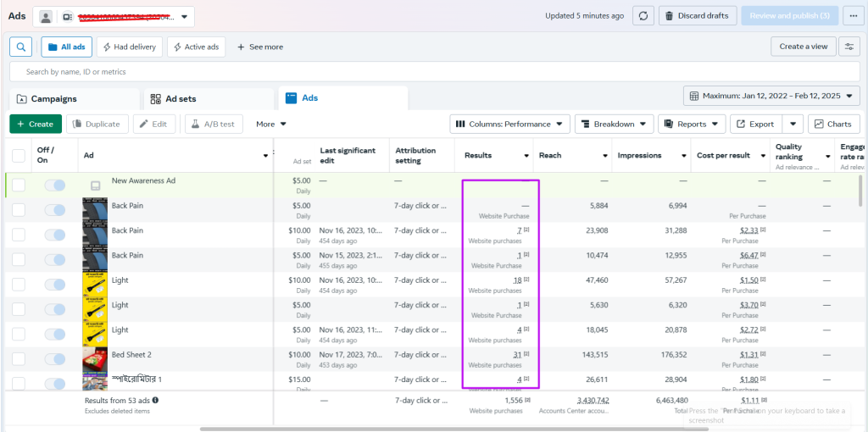This screenshot has width=868, height=432.
Task: Click the green Create button
Action: click(35, 124)
